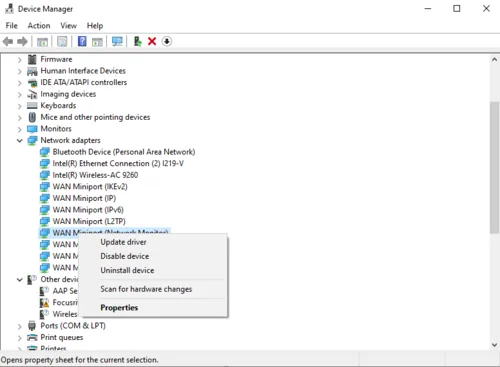Click the Monitors category icon

pyautogui.click(x=32, y=129)
